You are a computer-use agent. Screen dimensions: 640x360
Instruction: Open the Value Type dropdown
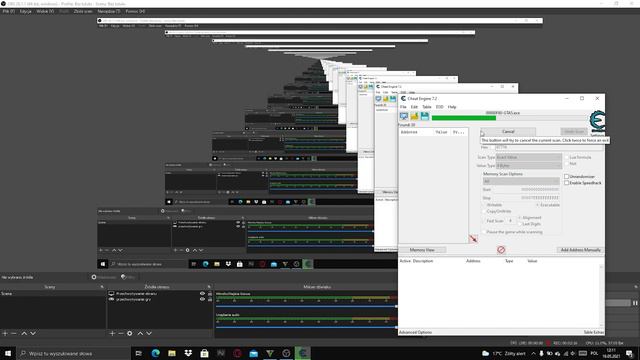click(x=529, y=166)
